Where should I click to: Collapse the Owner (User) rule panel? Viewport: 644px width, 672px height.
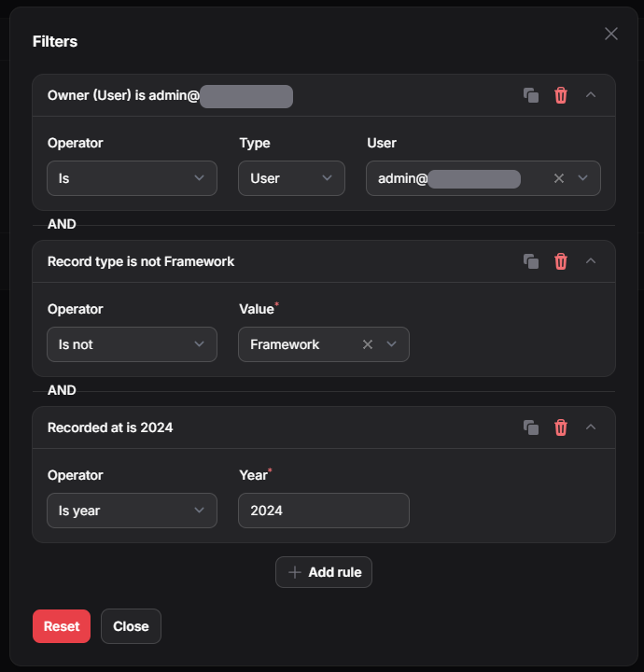pos(591,95)
